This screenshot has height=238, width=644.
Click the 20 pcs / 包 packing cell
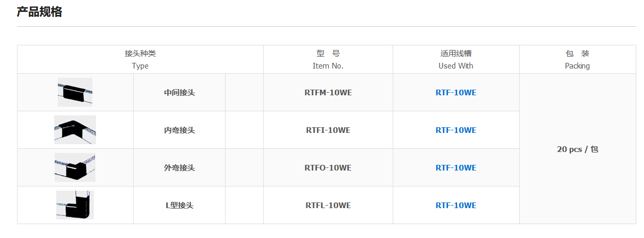[x=577, y=149]
